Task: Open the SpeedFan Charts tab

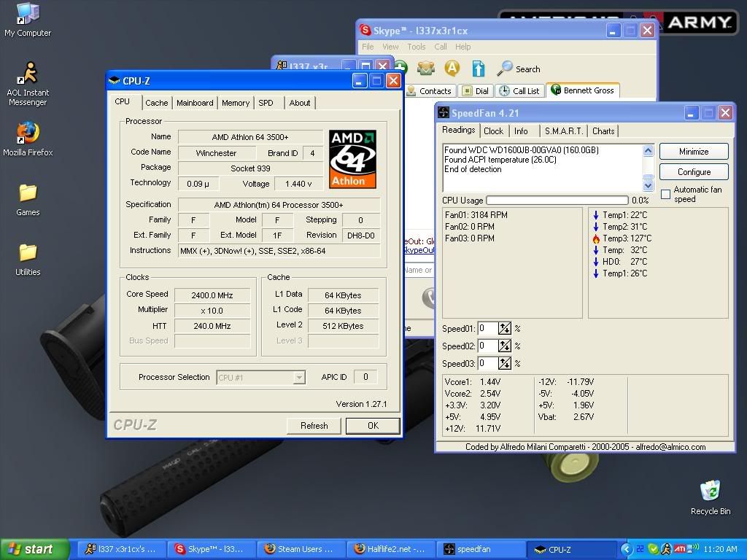Action: coord(603,131)
